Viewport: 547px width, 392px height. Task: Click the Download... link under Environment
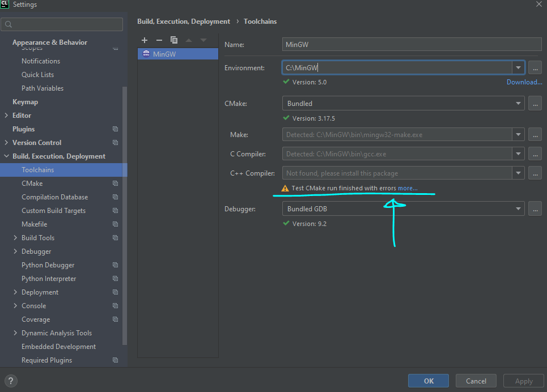point(524,82)
